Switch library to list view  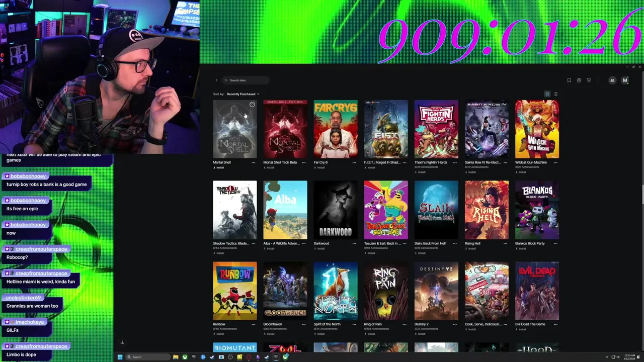point(555,94)
